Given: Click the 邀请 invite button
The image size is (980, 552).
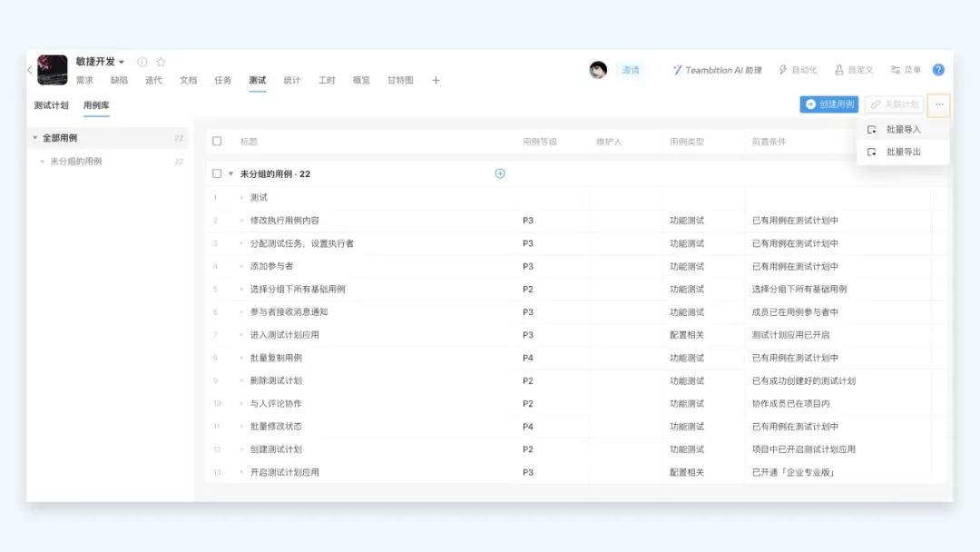Looking at the screenshot, I should coord(630,70).
